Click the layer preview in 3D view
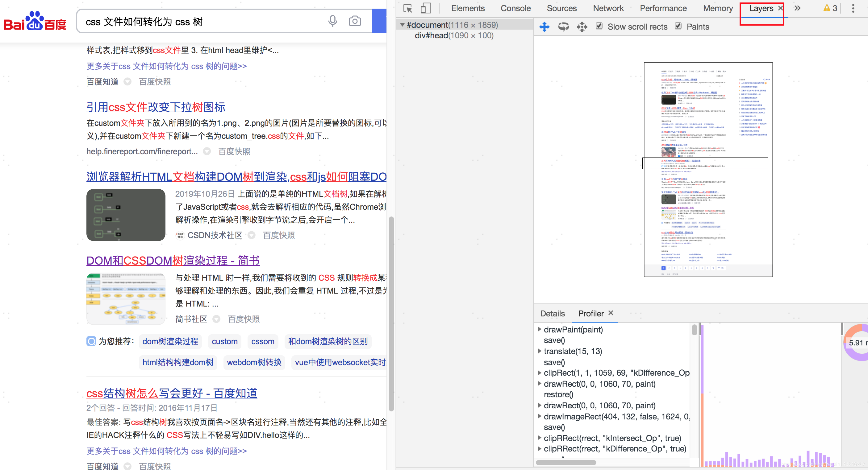The width and height of the screenshot is (868, 470). tap(708, 169)
